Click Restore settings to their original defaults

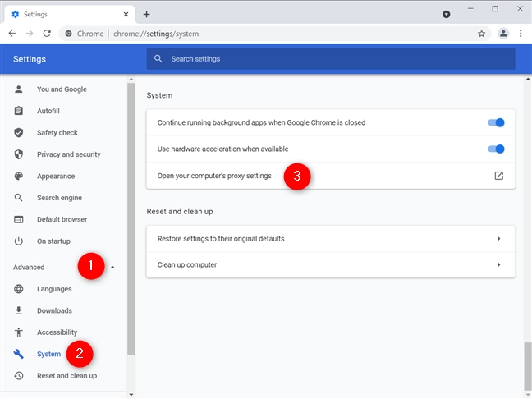click(x=331, y=239)
